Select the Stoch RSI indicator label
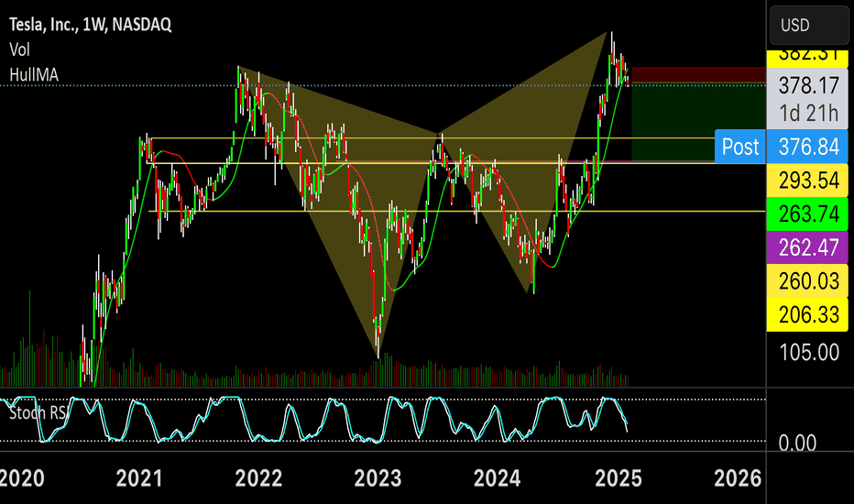 point(38,412)
